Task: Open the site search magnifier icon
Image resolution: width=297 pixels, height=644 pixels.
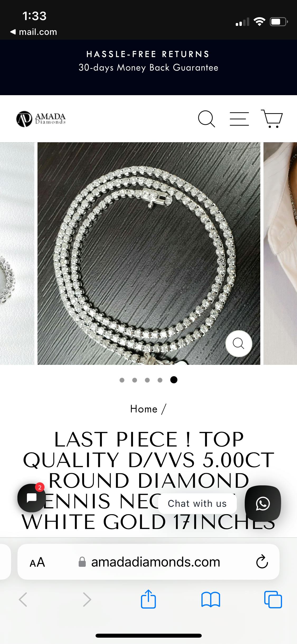Action: (206, 119)
